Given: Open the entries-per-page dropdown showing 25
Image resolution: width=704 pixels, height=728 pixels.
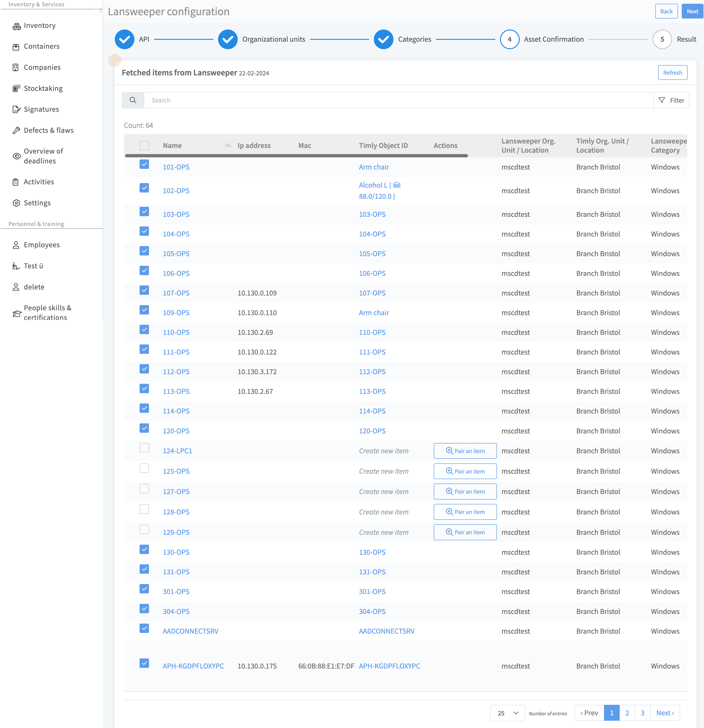Looking at the screenshot, I should point(507,713).
